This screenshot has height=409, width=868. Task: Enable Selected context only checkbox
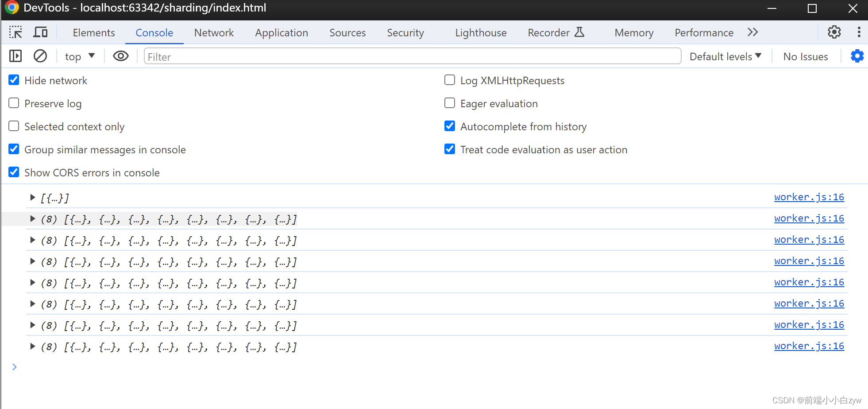pyautogui.click(x=14, y=126)
